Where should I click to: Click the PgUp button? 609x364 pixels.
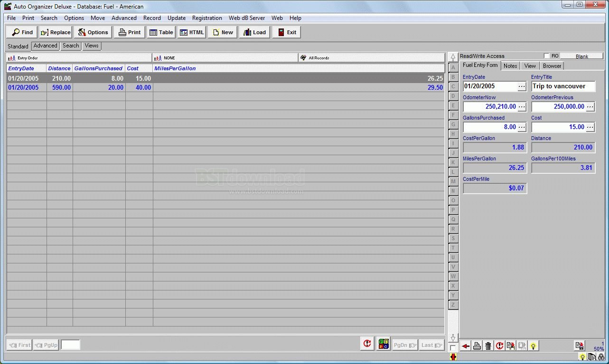pos(46,345)
